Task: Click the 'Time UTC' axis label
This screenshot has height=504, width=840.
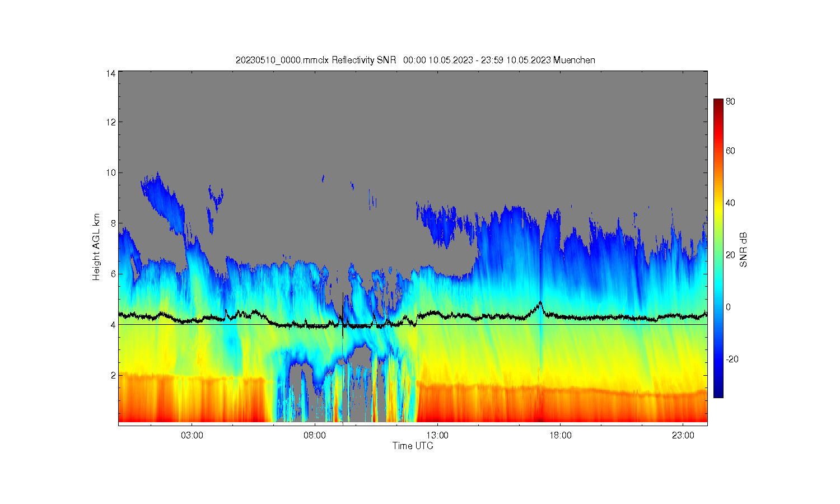Action: pyautogui.click(x=413, y=446)
